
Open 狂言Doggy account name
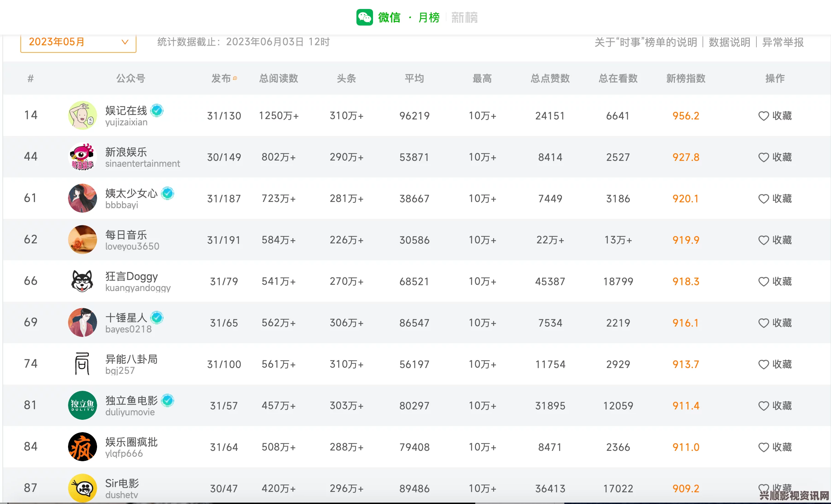coord(132,277)
